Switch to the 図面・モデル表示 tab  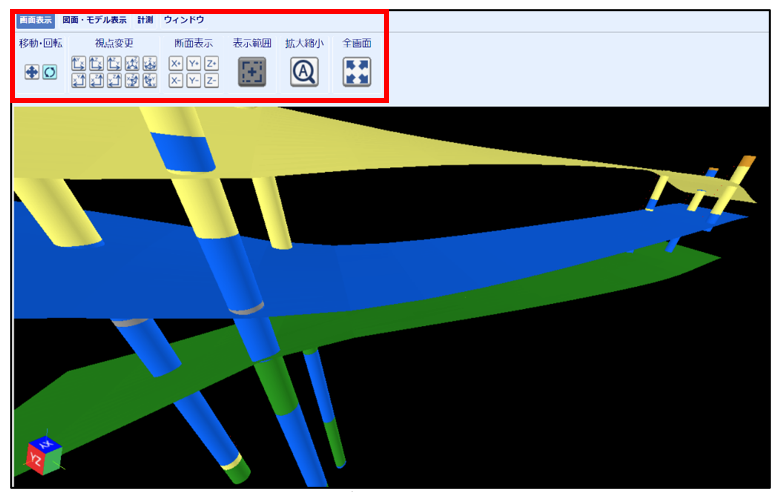94,19
